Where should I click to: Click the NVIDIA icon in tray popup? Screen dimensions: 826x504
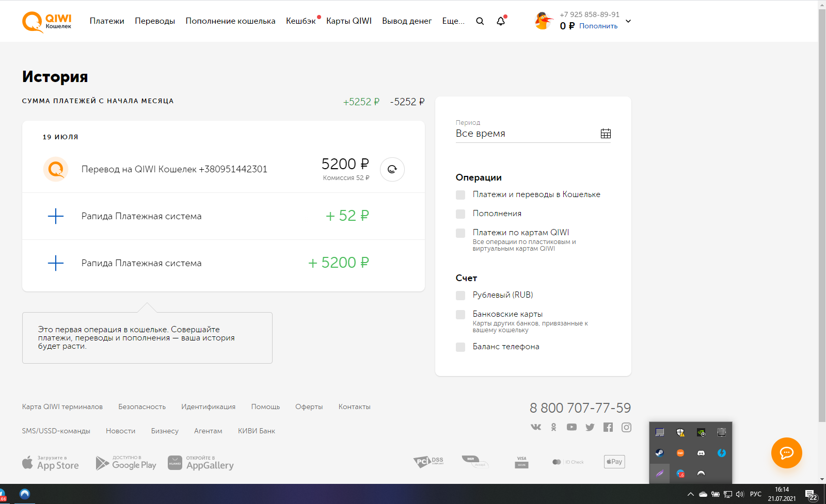pos(701,432)
